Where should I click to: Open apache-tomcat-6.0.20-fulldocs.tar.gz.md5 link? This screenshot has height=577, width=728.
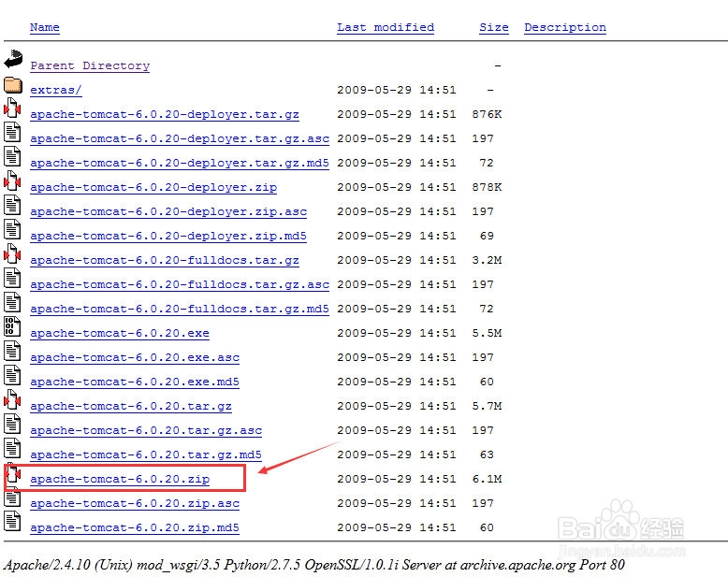180,309
